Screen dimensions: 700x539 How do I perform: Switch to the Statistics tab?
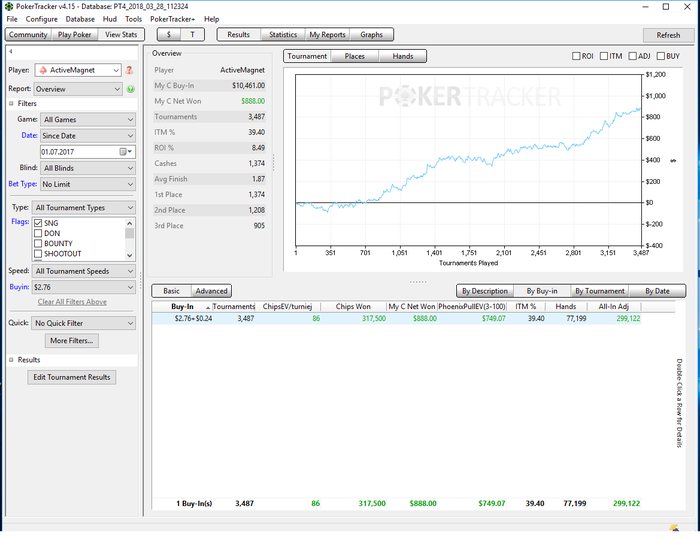283,34
